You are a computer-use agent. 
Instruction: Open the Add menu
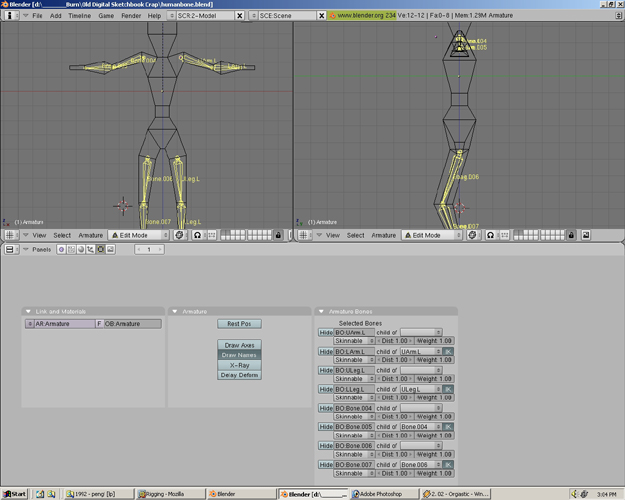55,16
